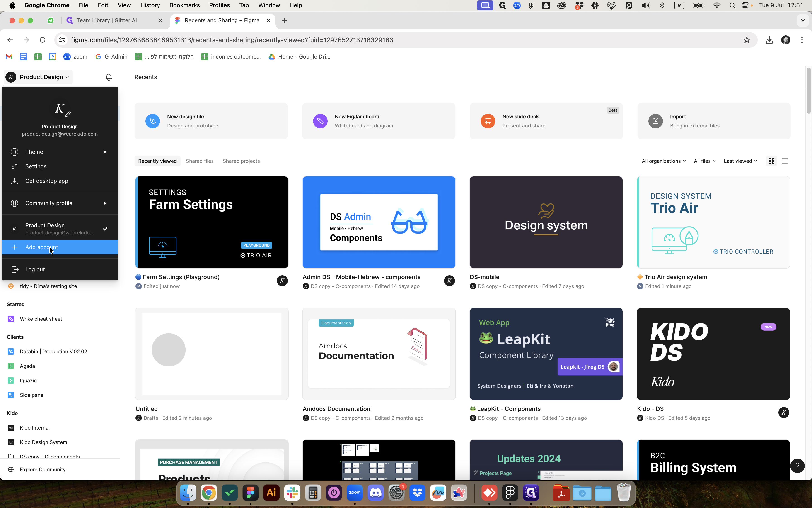812x508 pixels.
Task: Open Slack in the Dock
Action: (x=292, y=493)
